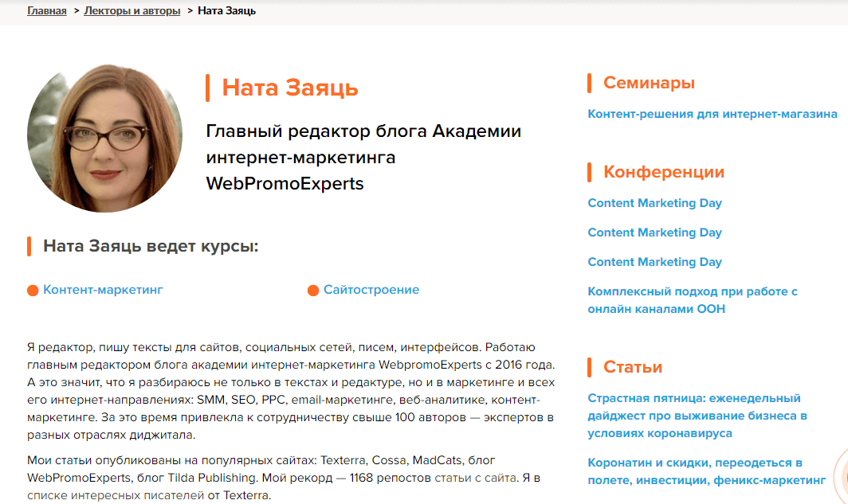Click the Конференции section heading
The image size is (848, 504).
664,172
